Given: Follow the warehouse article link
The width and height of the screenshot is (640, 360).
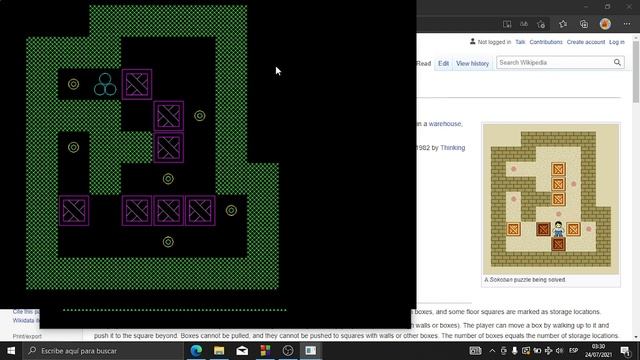Looking at the screenshot, I should pos(445,124).
